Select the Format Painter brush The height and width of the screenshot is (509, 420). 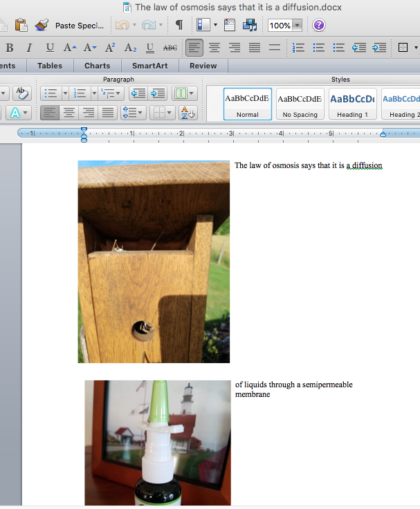click(x=42, y=25)
